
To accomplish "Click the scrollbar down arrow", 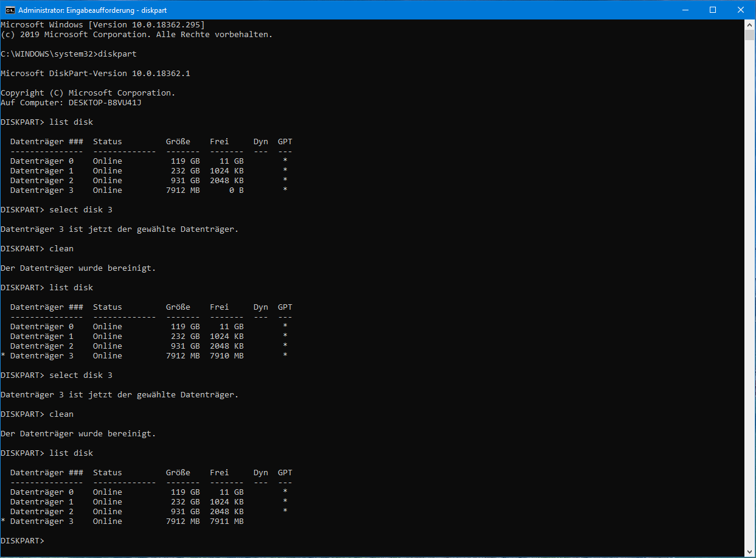I will click(x=750, y=552).
